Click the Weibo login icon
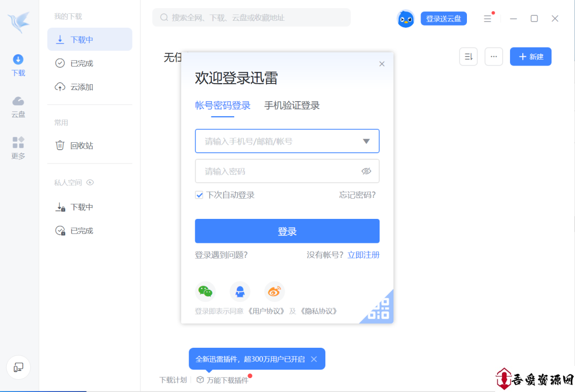 pyautogui.click(x=274, y=291)
